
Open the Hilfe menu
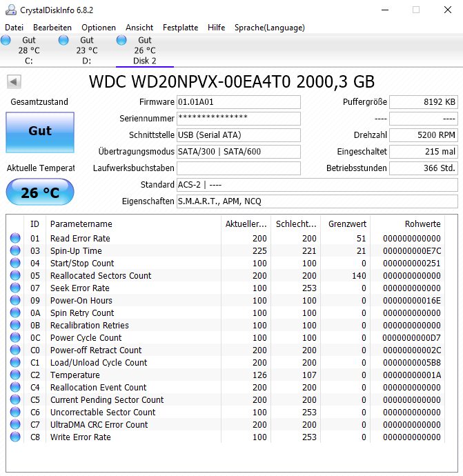click(x=216, y=28)
